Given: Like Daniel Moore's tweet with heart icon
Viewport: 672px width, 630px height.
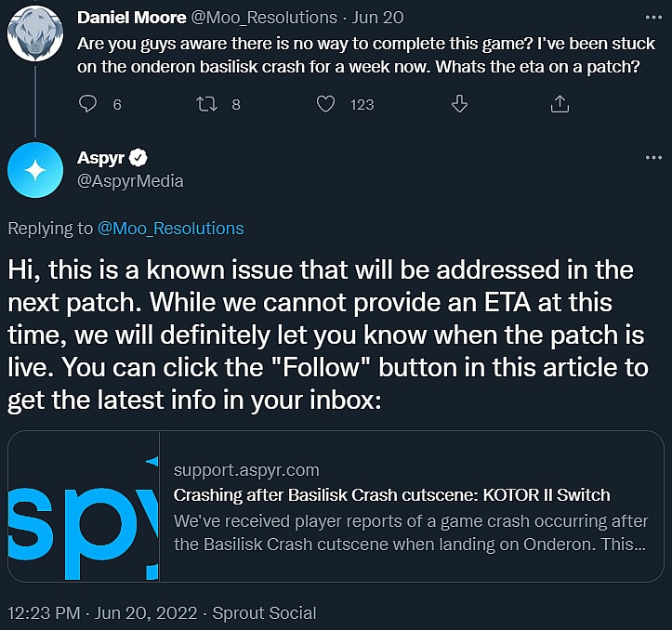Looking at the screenshot, I should click(x=325, y=104).
